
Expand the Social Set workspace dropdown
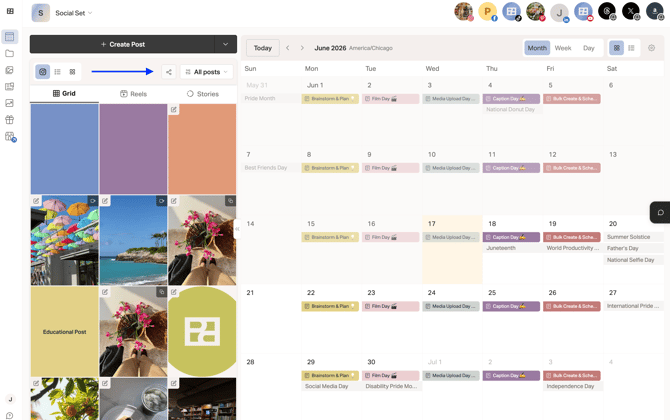[x=73, y=13]
